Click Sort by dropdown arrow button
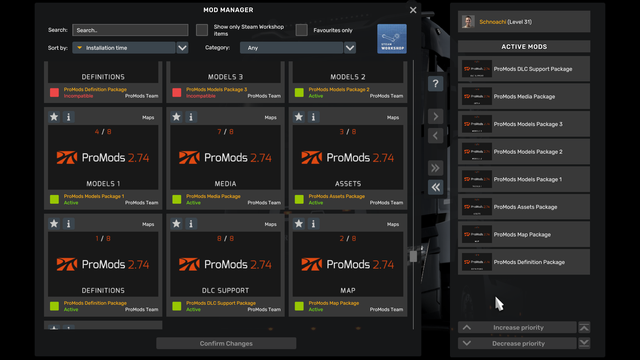Screen dimensions: 640x360 (182, 48)
